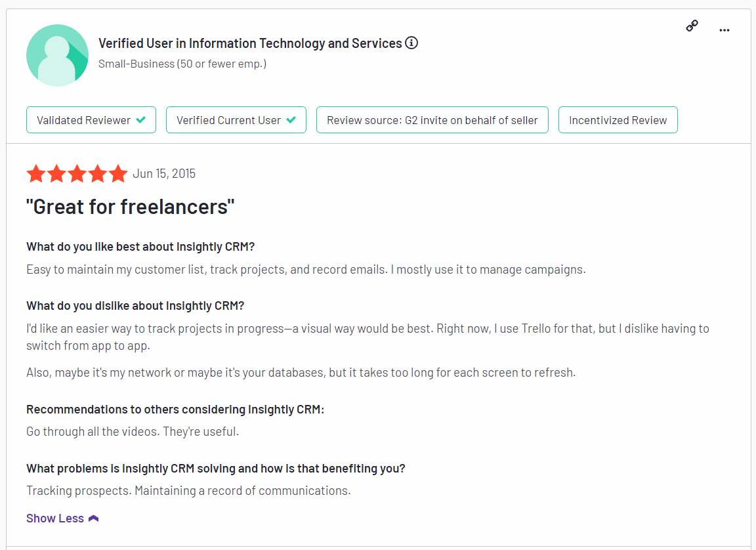Click the fifth orange rating star

(117, 173)
